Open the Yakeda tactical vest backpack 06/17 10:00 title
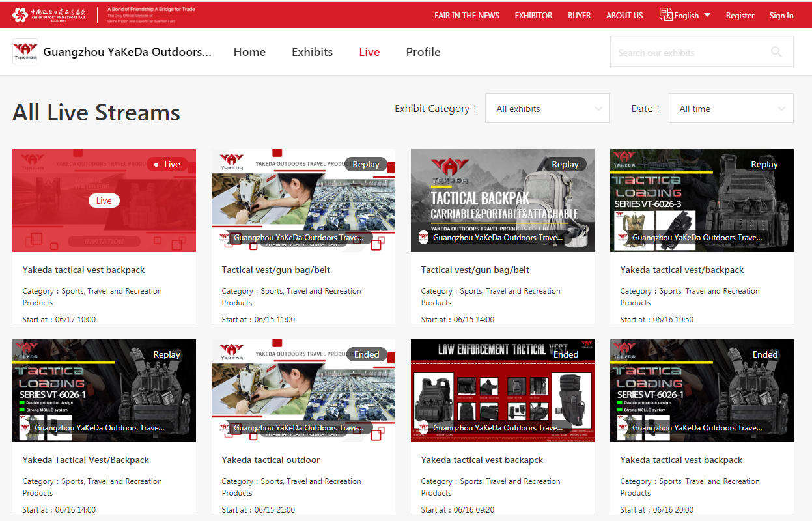Screen dimensions: 812x521 [x=84, y=270]
